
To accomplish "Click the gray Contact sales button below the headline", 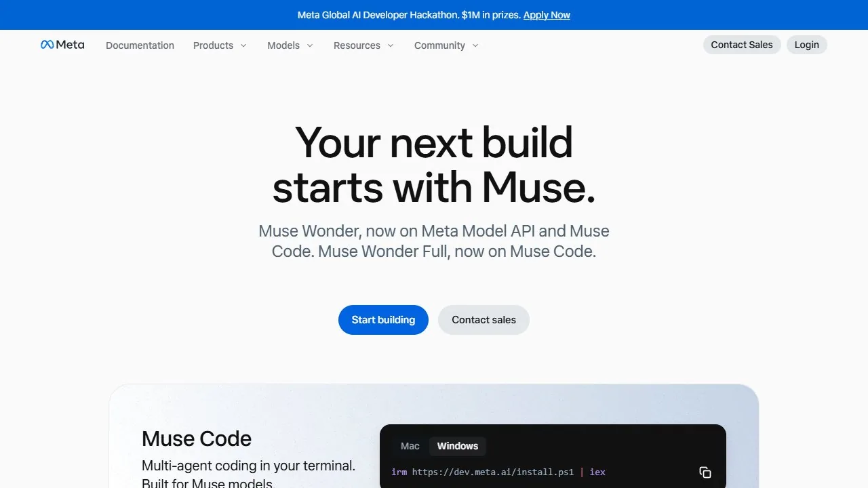I will 484,320.
